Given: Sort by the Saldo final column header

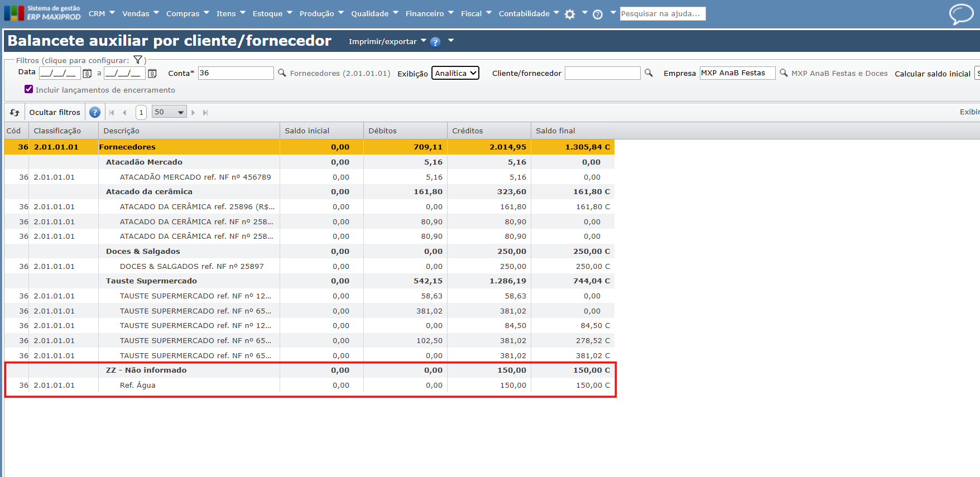Looking at the screenshot, I should (555, 131).
